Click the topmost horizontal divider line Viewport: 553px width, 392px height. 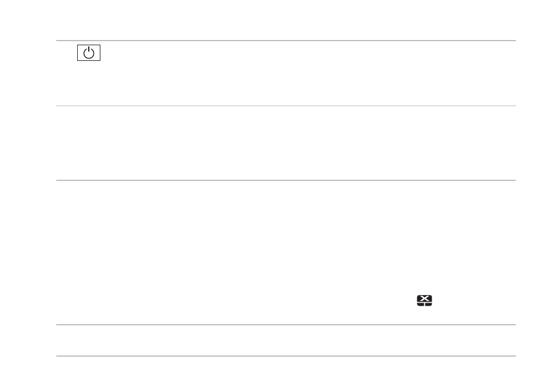coord(286,41)
